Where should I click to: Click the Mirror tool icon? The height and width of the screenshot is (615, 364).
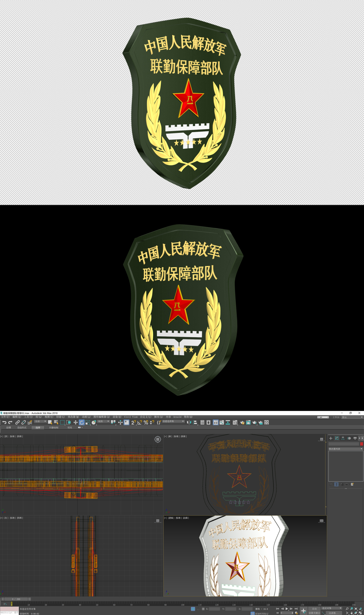pyautogui.click(x=189, y=422)
